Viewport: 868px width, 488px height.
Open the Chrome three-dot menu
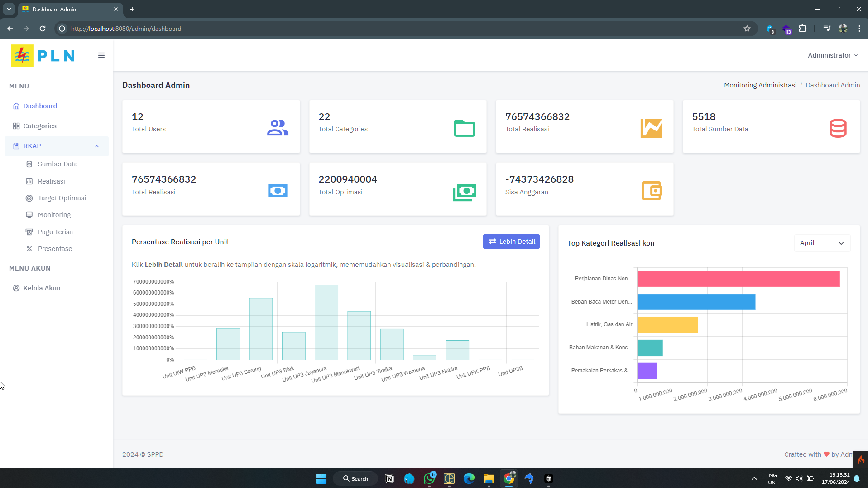click(x=859, y=29)
